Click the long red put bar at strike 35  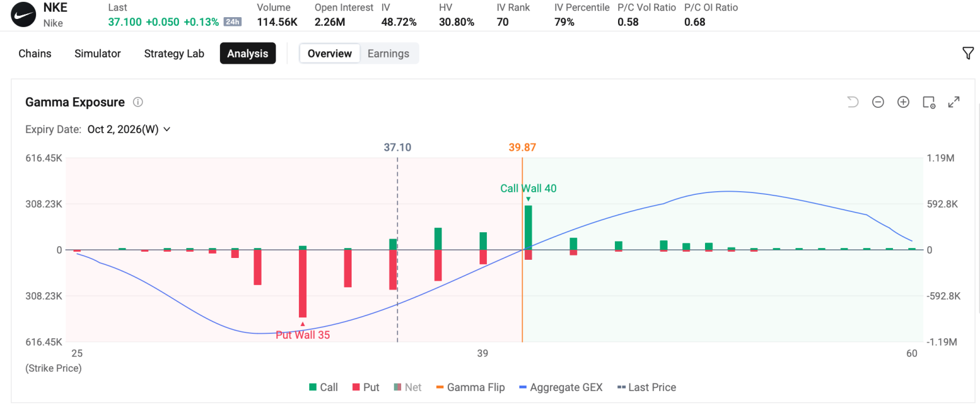303,283
